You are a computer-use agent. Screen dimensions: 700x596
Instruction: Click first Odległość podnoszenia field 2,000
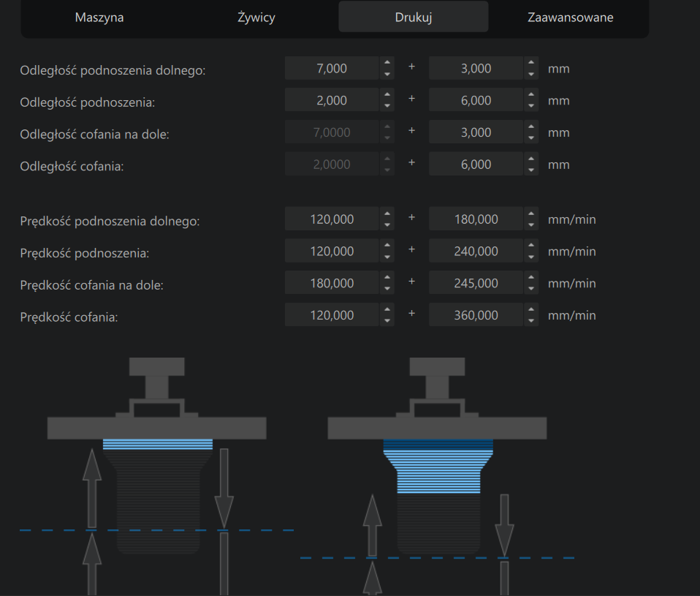[x=332, y=100]
